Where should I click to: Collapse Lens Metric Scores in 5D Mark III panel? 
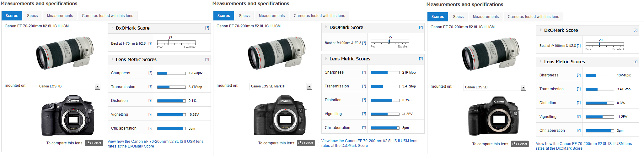[x=326, y=58]
